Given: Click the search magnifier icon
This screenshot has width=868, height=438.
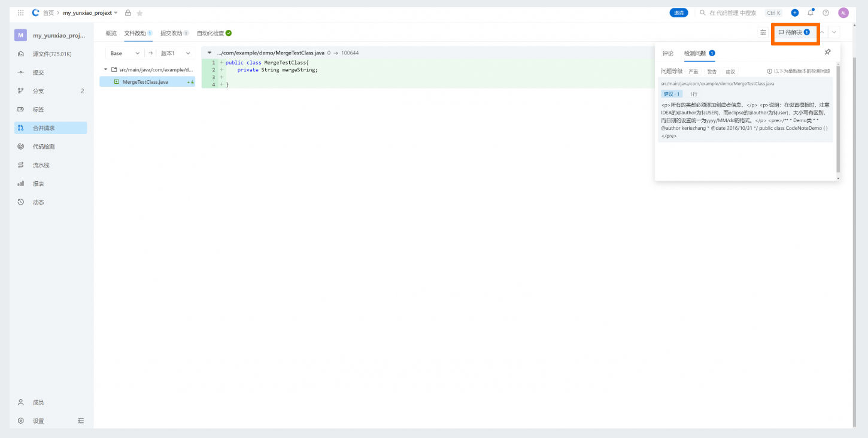Looking at the screenshot, I should pyautogui.click(x=703, y=13).
